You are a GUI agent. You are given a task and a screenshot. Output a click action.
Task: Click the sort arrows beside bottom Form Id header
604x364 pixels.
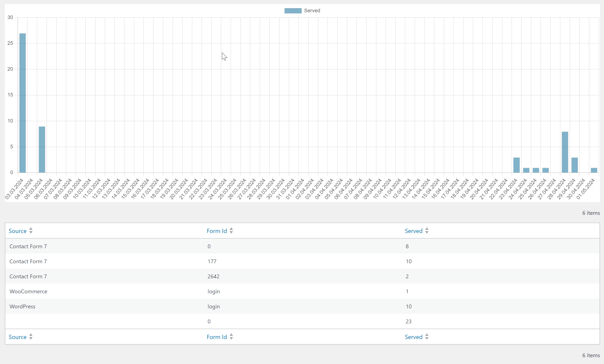pyautogui.click(x=231, y=336)
